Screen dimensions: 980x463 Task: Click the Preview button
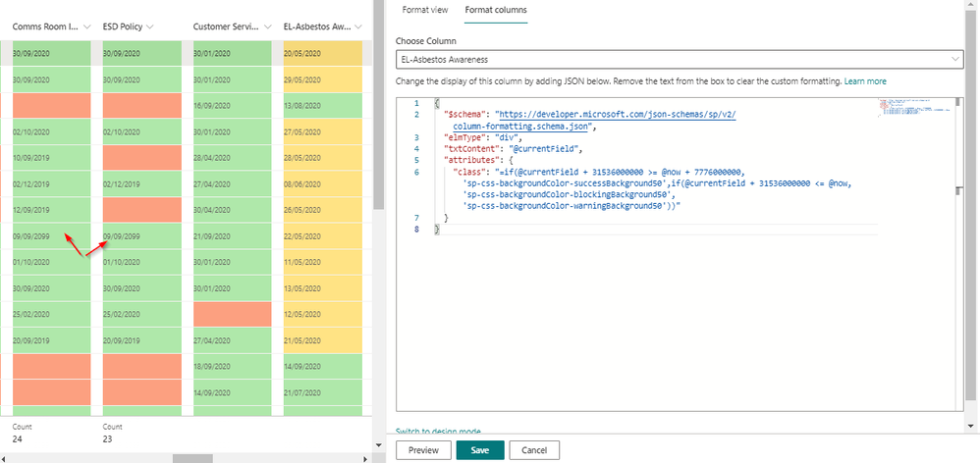click(x=423, y=450)
